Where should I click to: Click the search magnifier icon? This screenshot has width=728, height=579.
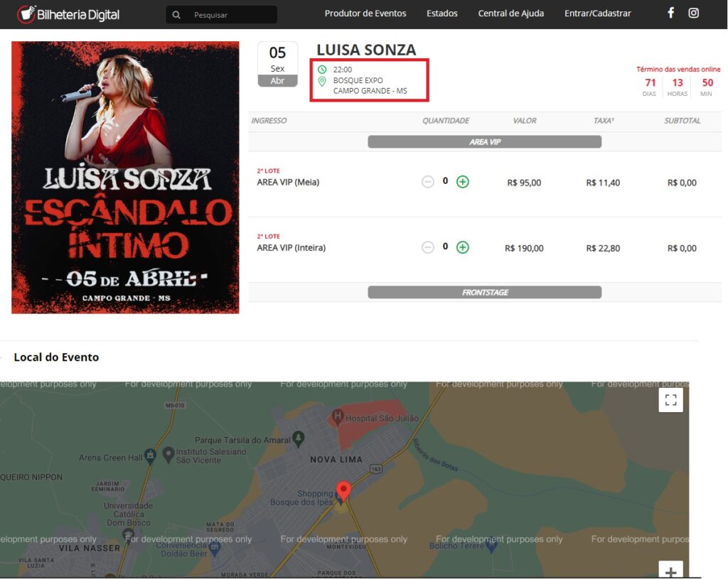pyautogui.click(x=176, y=14)
